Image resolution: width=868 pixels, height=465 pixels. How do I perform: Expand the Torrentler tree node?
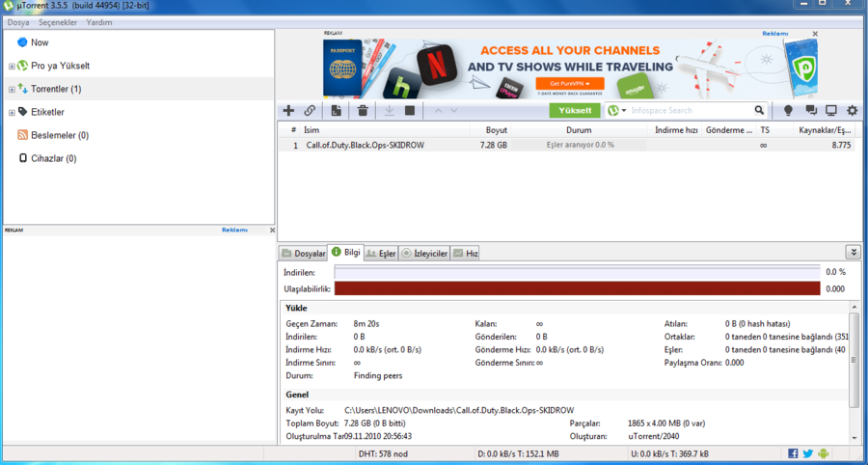pyautogui.click(x=12, y=90)
